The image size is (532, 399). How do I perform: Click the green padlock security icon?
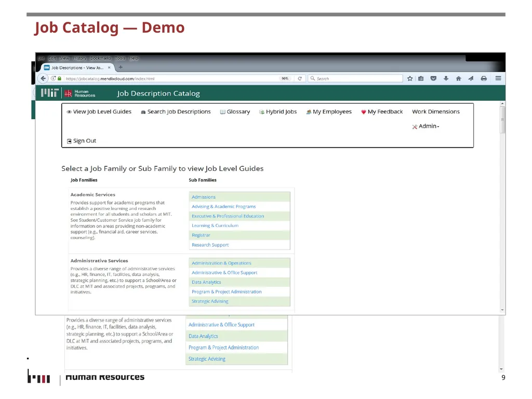[x=59, y=78]
